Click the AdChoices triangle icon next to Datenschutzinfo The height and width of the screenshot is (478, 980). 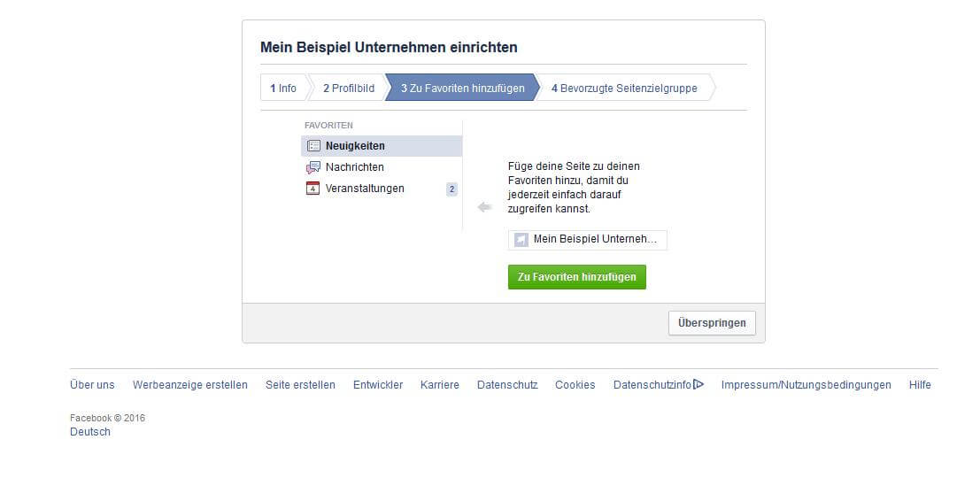698,384
